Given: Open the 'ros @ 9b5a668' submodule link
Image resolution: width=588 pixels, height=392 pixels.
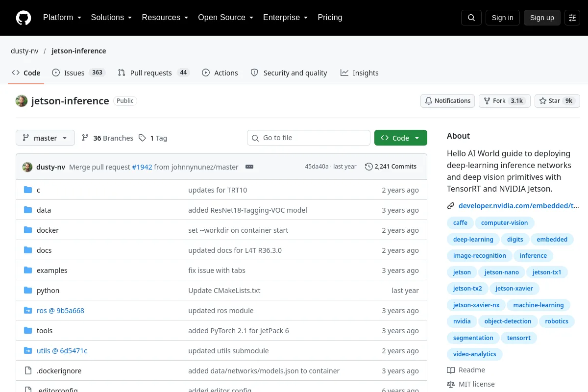Looking at the screenshot, I should click(x=60, y=311).
